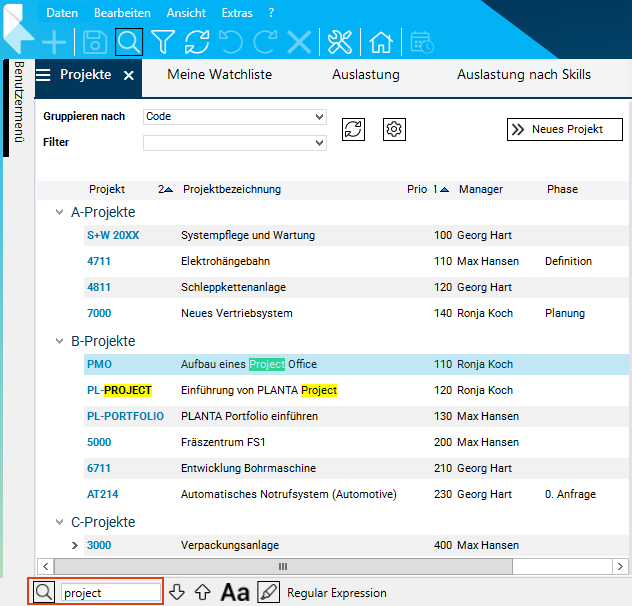Image resolution: width=632 pixels, height=606 pixels.
Task: Click the refresh arrows toolbar icon
Action: pos(197,42)
